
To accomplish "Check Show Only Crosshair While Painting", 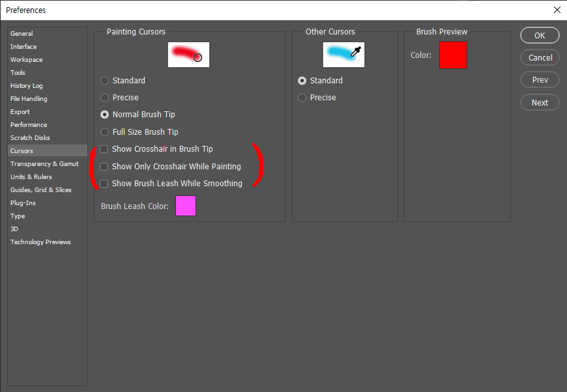I will click(x=102, y=166).
